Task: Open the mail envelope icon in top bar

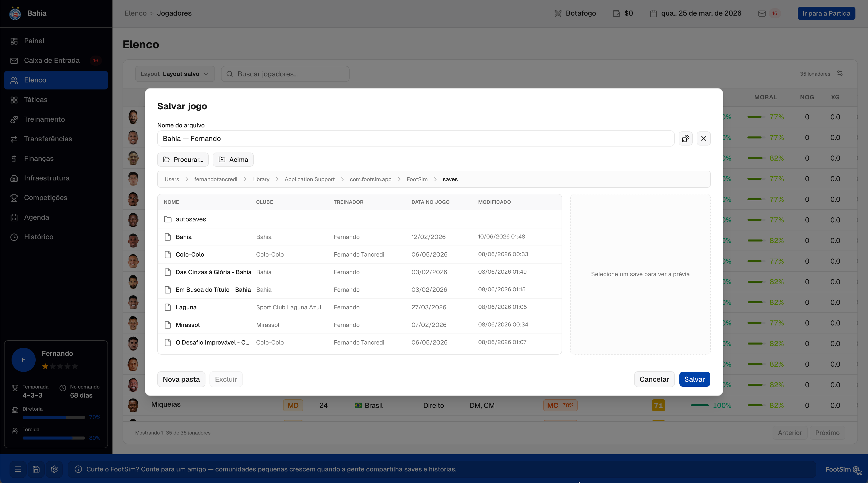Action: click(762, 14)
